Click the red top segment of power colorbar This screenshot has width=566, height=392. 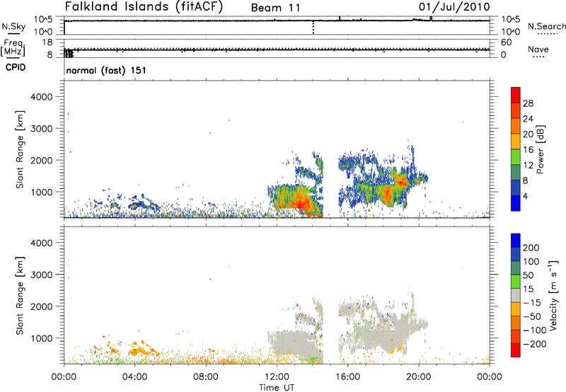516,95
